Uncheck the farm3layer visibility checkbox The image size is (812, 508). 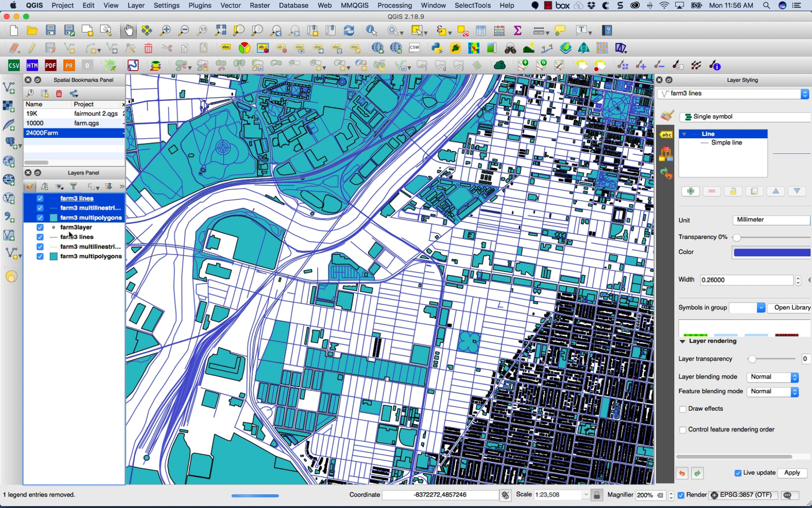40,227
